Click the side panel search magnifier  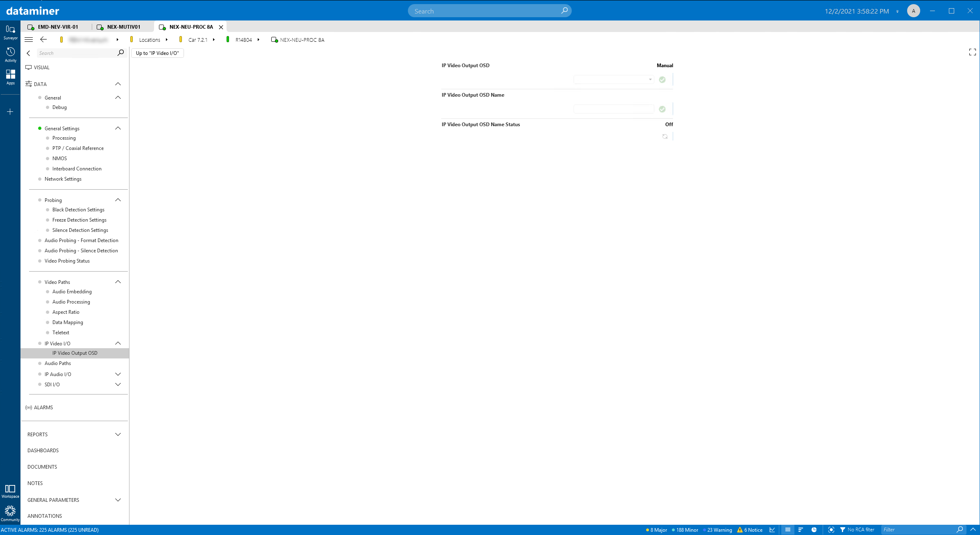(120, 53)
